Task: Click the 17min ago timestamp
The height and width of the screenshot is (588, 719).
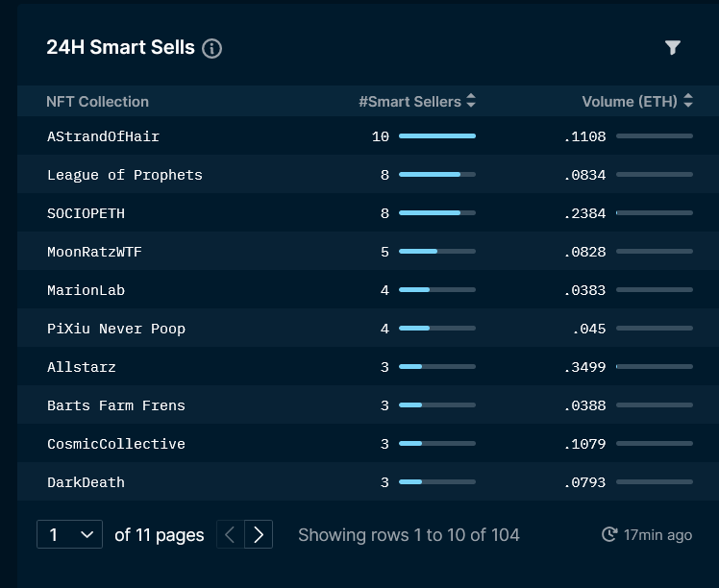Action: point(657,535)
